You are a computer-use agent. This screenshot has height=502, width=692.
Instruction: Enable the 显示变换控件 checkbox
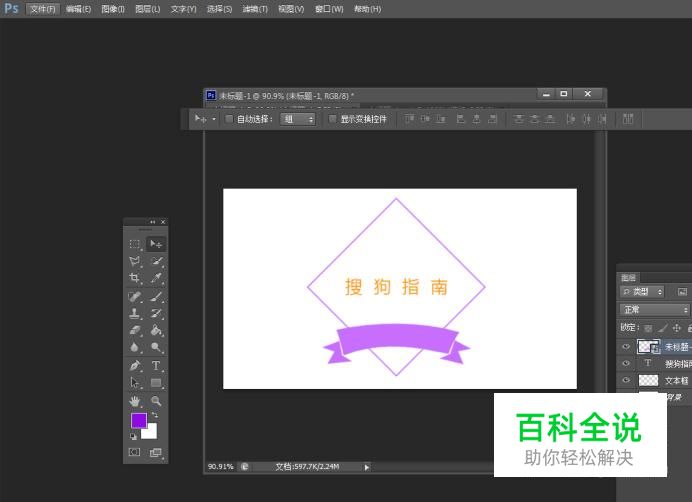tap(332, 119)
